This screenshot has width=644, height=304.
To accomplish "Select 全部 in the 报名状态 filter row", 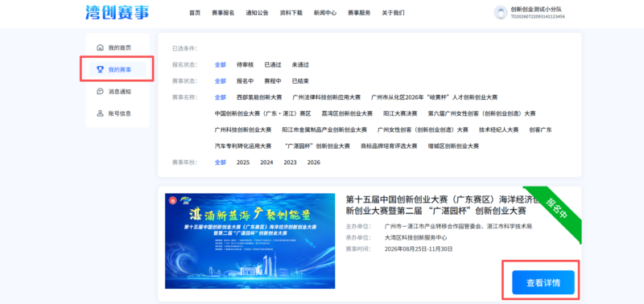I will coord(220,65).
